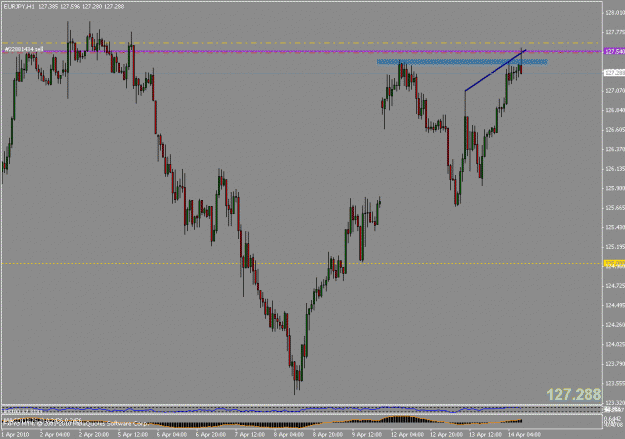Screen dimensions: 625x439
Task: Select the #22881434 sell order label
Action: point(24,49)
